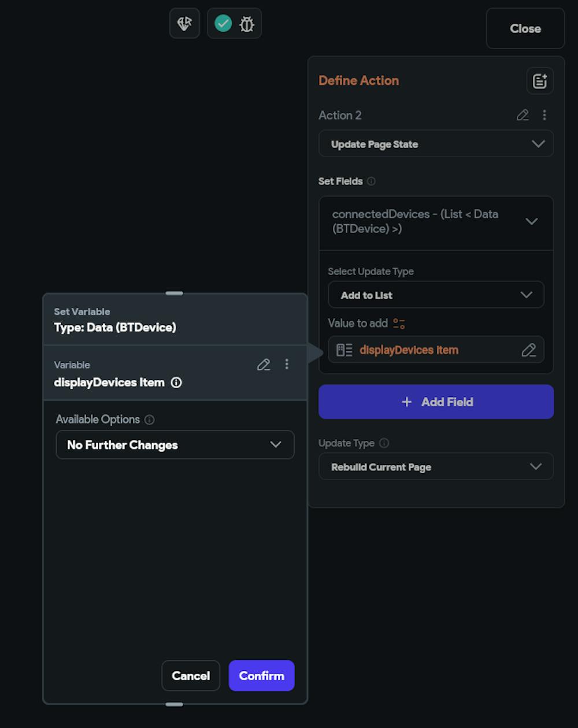Open the Update Page State action dropdown
Viewport: 578px width, 728px height.
[x=436, y=144]
